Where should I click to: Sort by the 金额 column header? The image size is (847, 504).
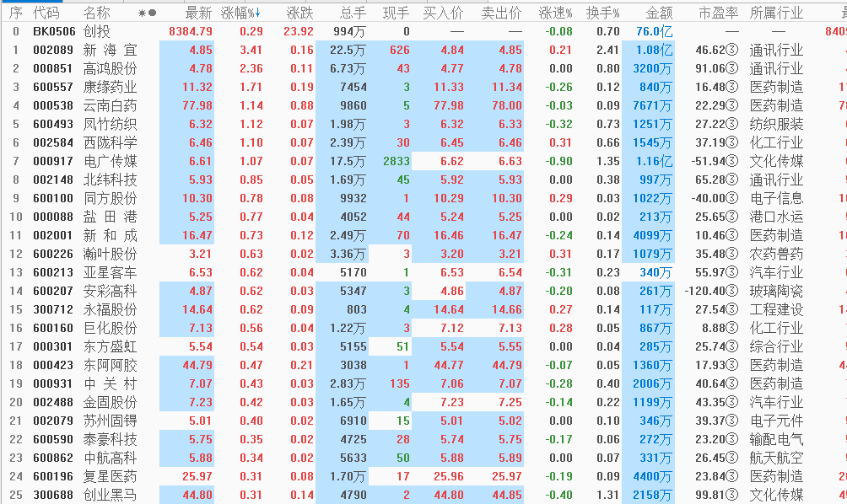660,13
